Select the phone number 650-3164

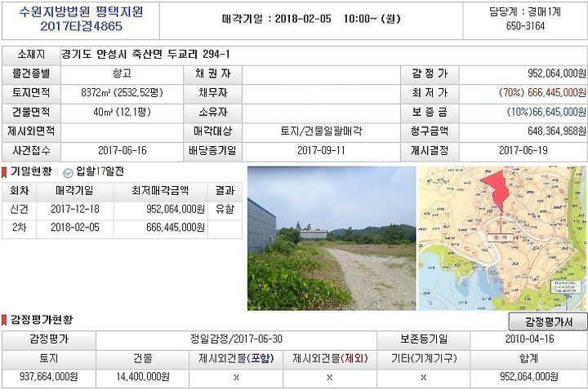tap(525, 26)
